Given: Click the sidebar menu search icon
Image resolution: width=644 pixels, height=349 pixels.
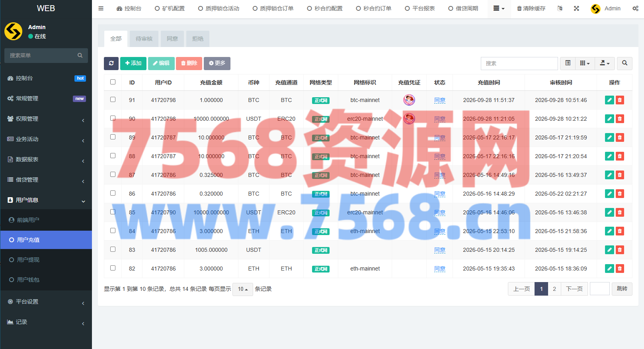Looking at the screenshot, I should pyautogui.click(x=80, y=55).
